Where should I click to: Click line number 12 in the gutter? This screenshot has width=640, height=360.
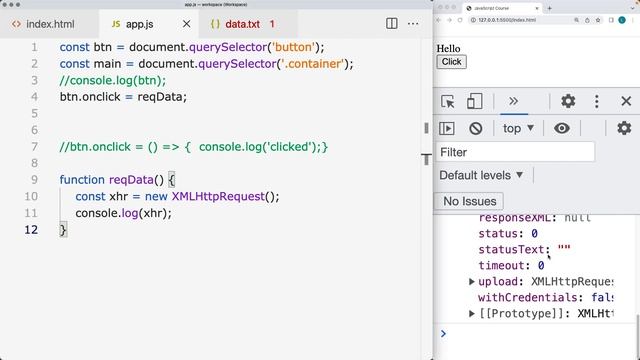coord(31,230)
